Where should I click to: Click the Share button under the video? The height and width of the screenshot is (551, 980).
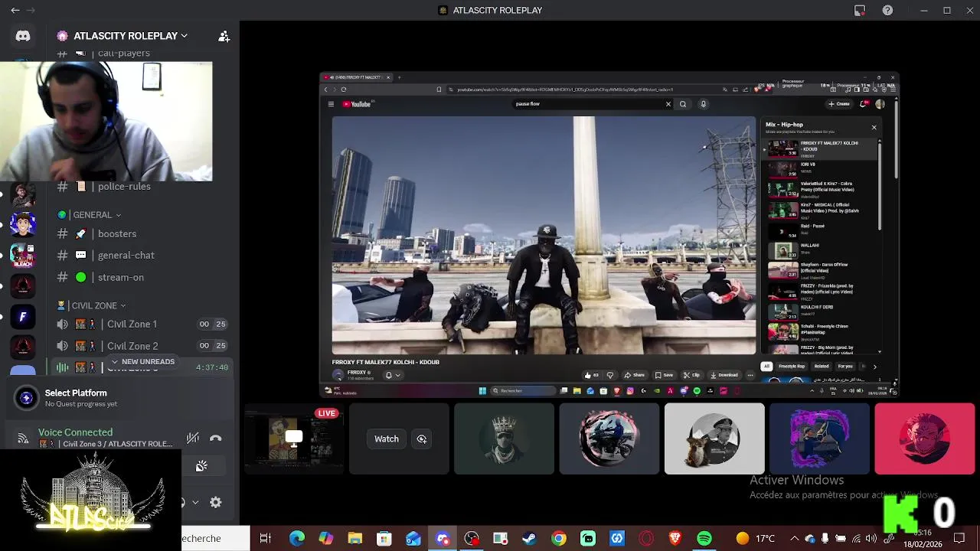click(635, 375)
